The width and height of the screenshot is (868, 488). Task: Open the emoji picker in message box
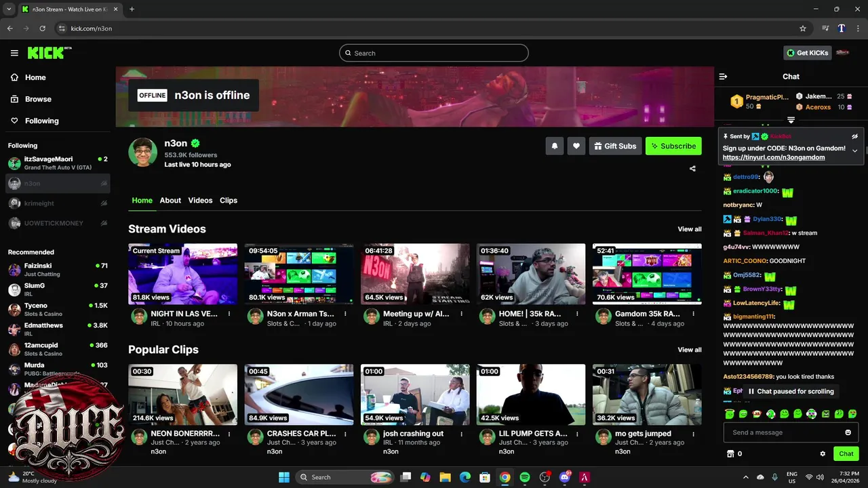pyautogui.click(x=848, y=432)
